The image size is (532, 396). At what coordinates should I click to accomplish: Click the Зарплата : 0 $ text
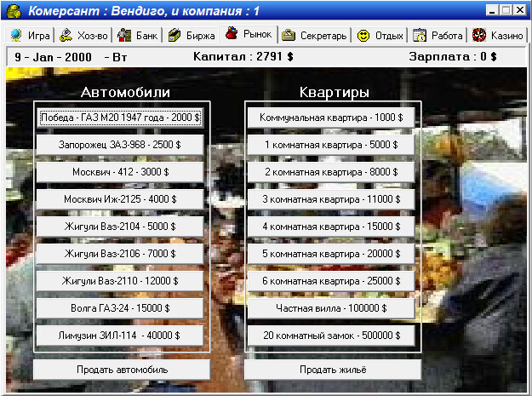453,56
